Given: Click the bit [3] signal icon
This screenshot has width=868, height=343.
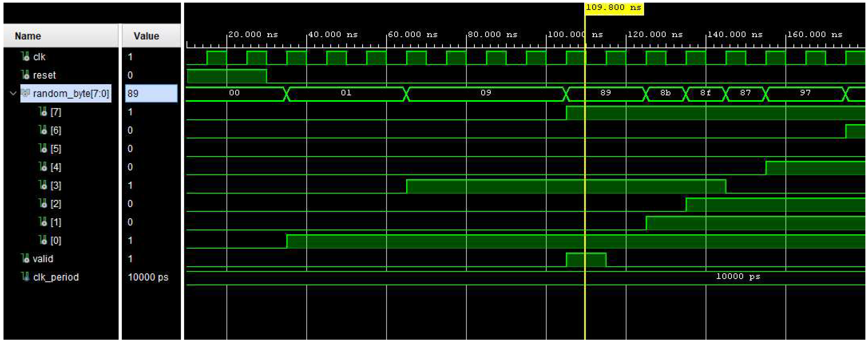Looking at the screenshot, I should 43,185.
